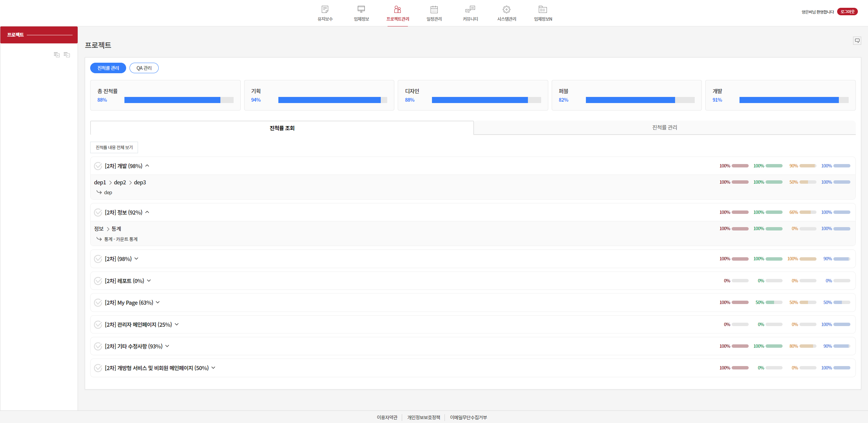Toggle check circle for [2차] 개발 (98%)

point(98,166)
